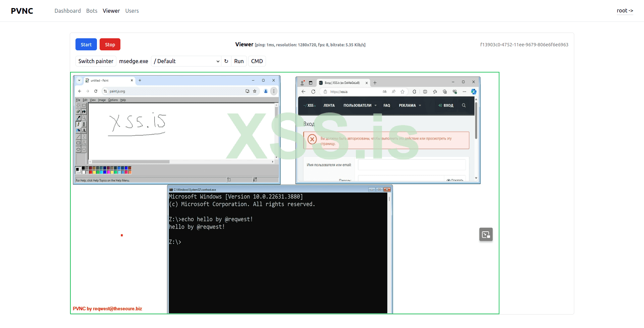Viewport: 644px width, 328px height.
Task: Open the Image menu in Paint
Action: pyautogui.click(x=102, y=100)
